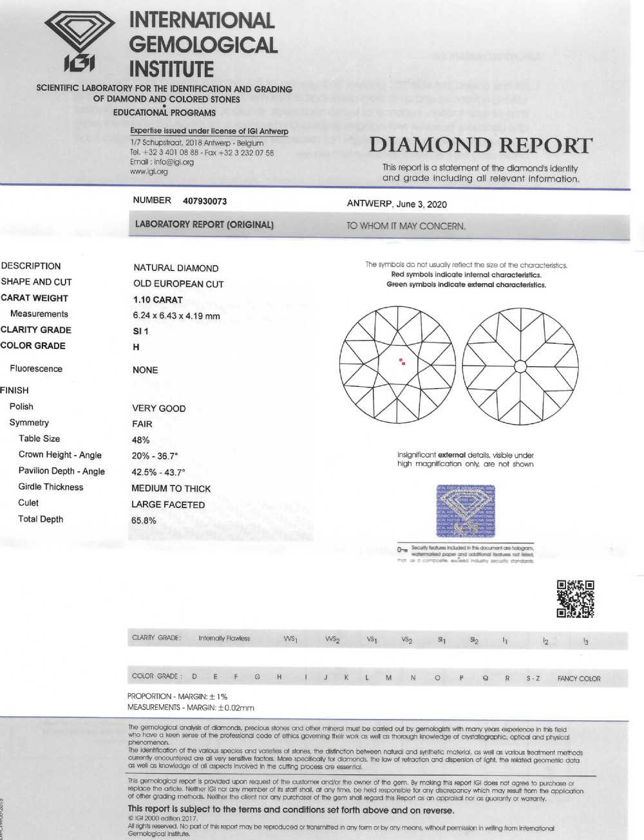The height and width of the screenshot is (840, 644).
Task: Click pavilion value '42.5% - 43.7°'
Action: pos(158,472)
